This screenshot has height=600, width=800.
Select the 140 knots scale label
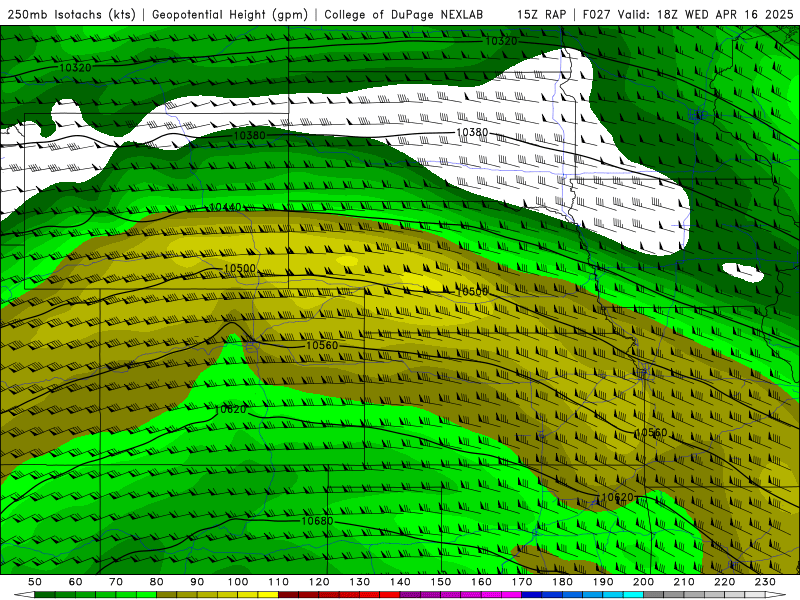coord(400,582)
